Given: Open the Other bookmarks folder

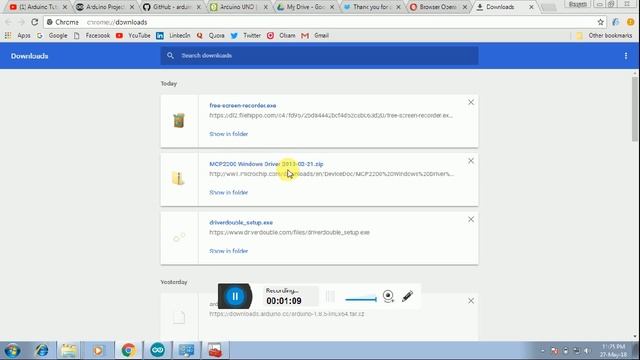Looking at the screenshot, I should coord(604,36).
